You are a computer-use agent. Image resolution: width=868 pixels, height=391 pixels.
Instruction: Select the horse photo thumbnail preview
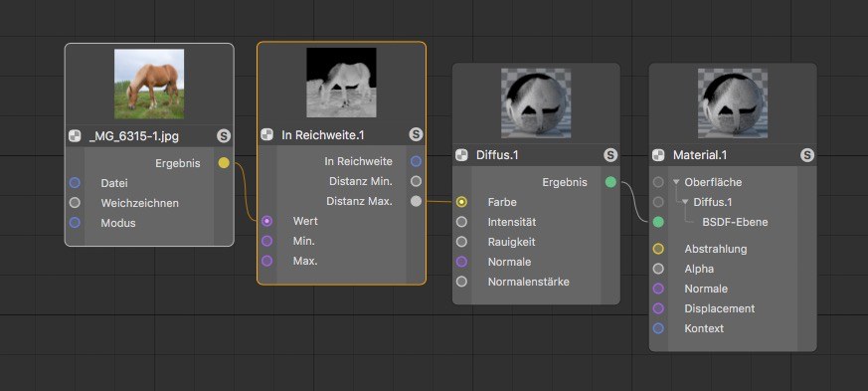coord(149,84)
